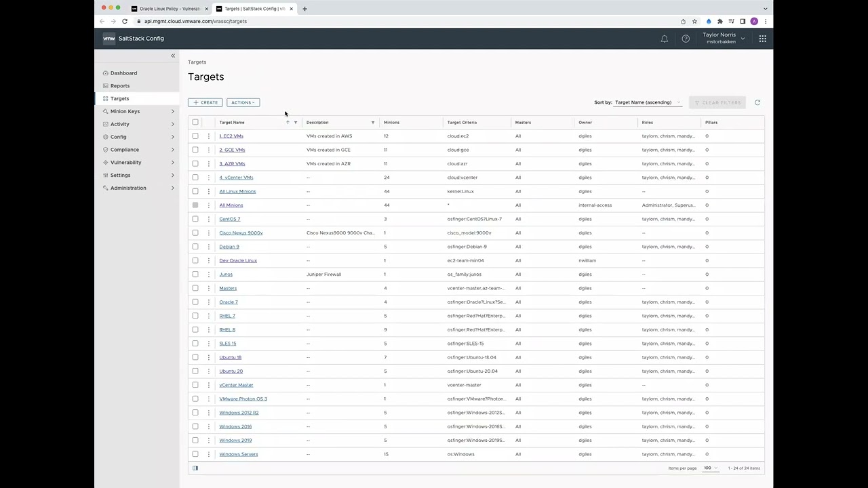Change the items per page dropdown

click(x=711, y=468)
